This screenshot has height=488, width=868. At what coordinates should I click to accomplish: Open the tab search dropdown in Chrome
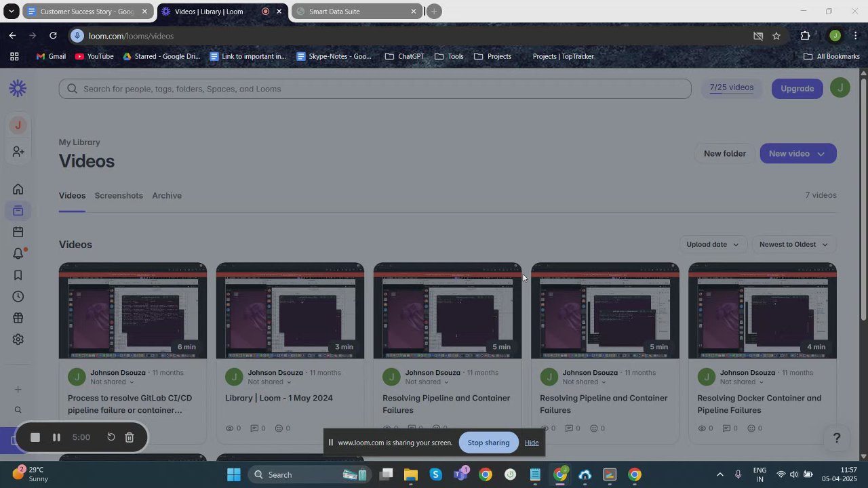12,12
